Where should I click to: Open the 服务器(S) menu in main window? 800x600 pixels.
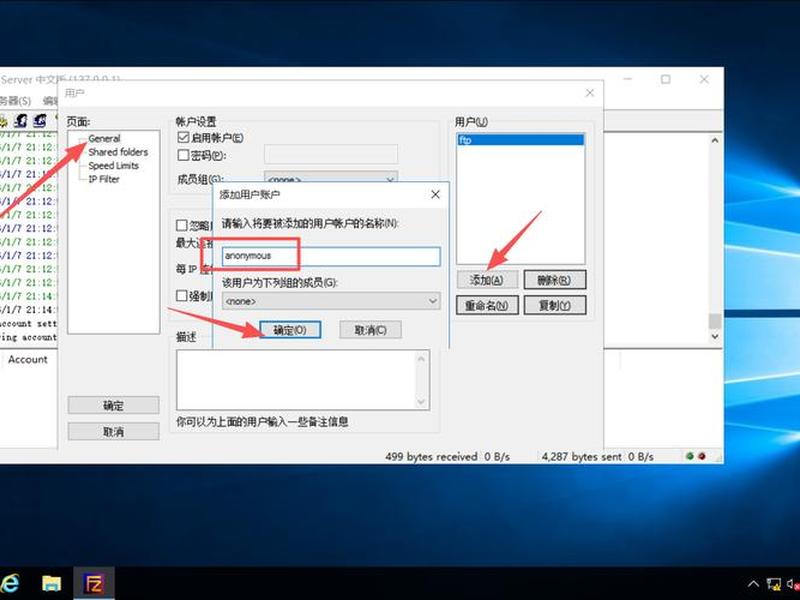point(15,101)
